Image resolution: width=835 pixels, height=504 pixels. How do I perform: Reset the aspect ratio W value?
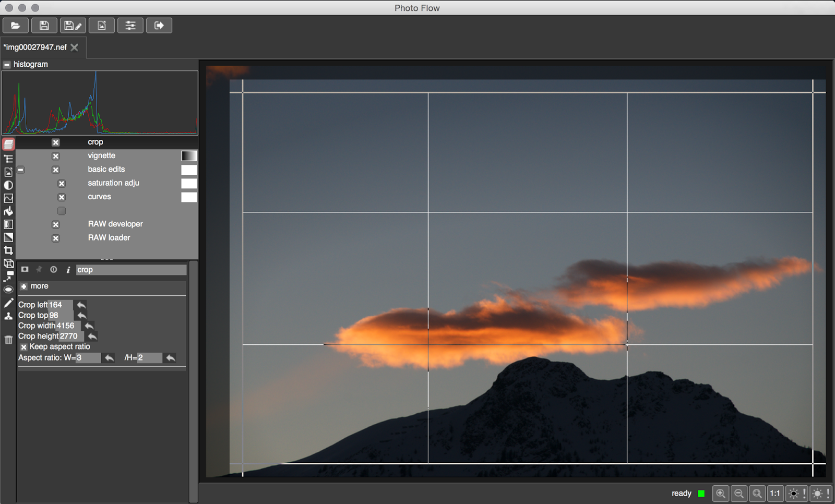109,358
